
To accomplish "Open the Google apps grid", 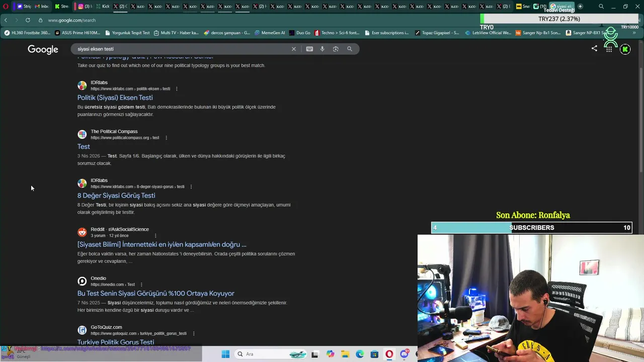I will pos(609,49).
